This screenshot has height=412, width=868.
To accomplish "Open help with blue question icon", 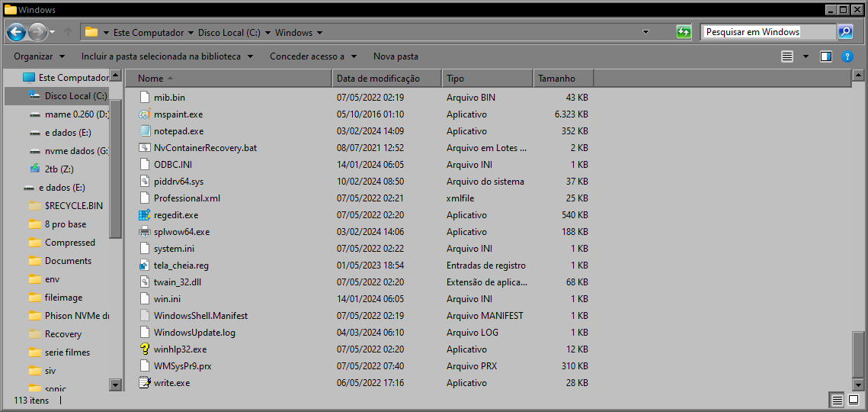I will (x=847, y=56).
